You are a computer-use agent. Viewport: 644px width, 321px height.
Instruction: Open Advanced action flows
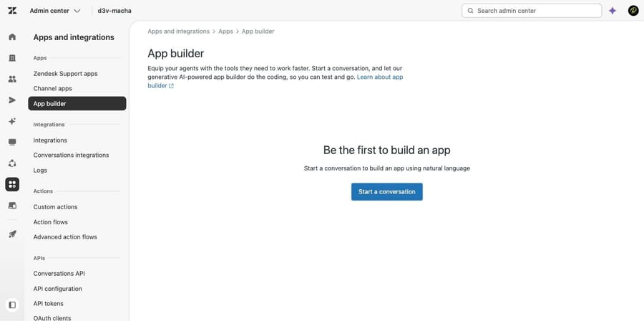(65, 236)
